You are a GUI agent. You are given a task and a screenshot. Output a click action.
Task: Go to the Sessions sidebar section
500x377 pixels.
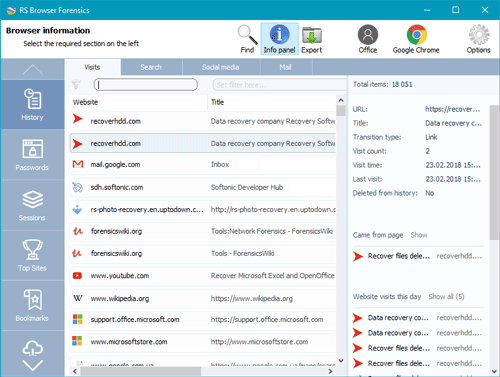[x=32, y=205]
